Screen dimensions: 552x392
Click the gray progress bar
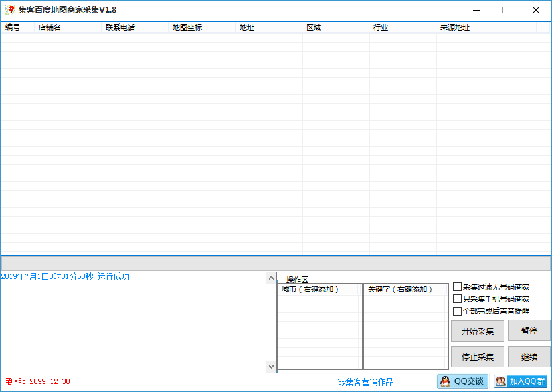[x=276, y=263]
